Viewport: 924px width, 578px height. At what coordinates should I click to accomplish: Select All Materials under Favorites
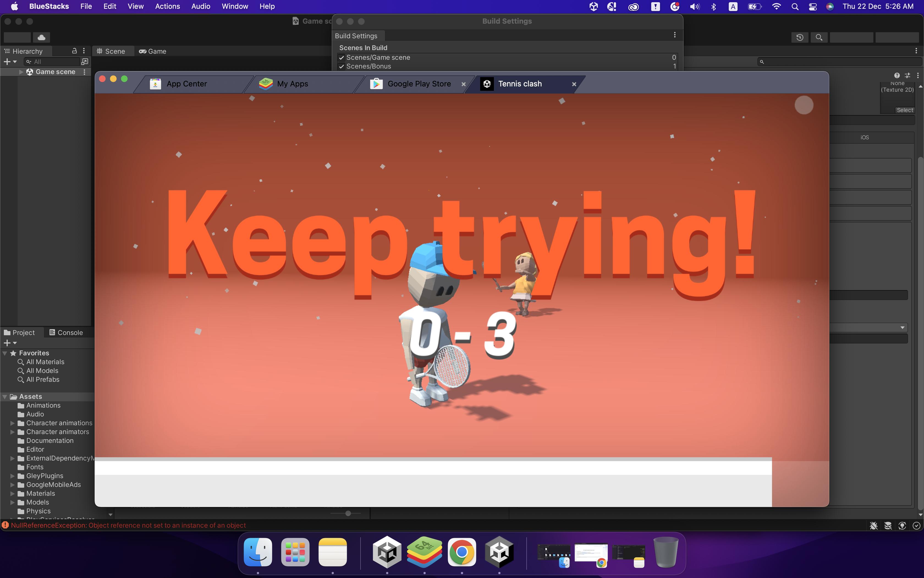45,362
